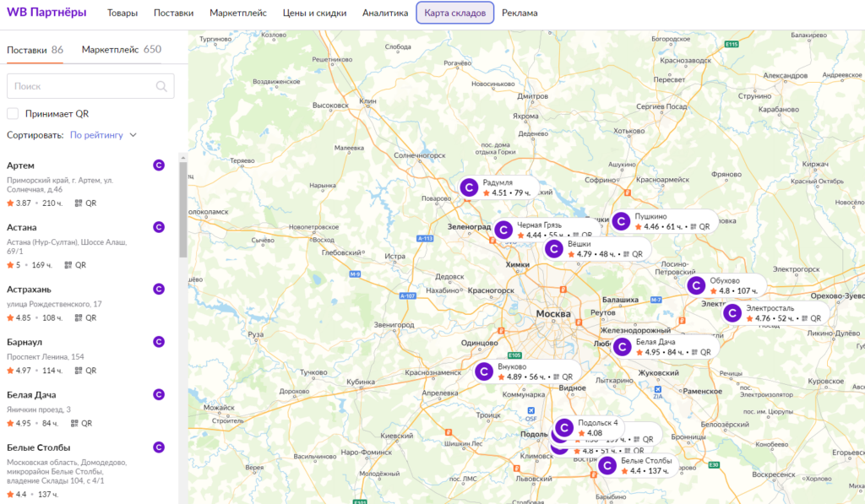Click the WB Партнёры logo
The height and width of the screenshot is (504, 865).
tap(46, 12)
